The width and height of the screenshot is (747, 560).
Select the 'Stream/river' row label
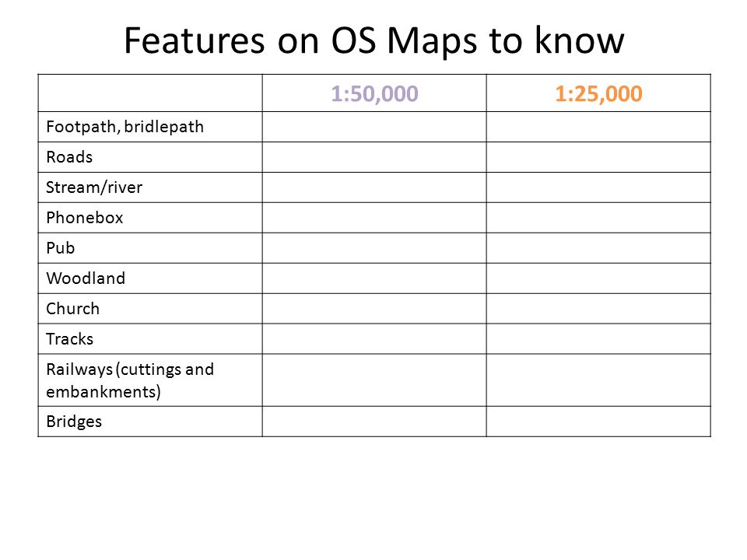click(94, 187)
